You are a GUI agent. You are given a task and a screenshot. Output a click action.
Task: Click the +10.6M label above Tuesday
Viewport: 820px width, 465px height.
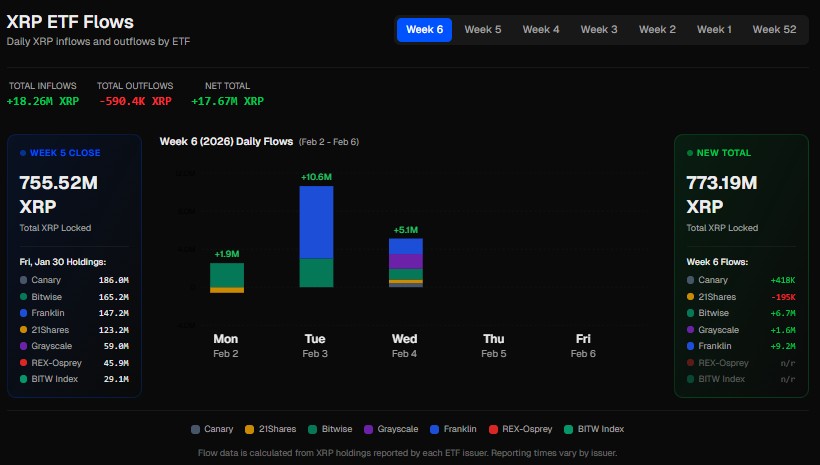316,177
